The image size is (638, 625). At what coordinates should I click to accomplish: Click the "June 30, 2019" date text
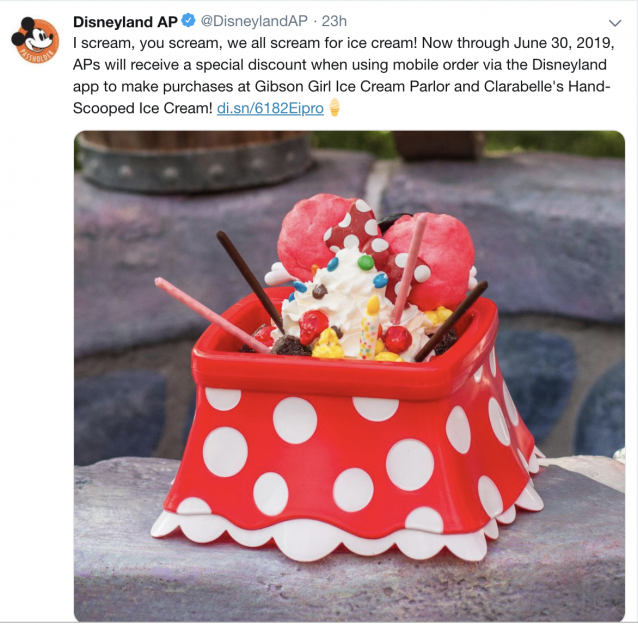pos(564,43)
